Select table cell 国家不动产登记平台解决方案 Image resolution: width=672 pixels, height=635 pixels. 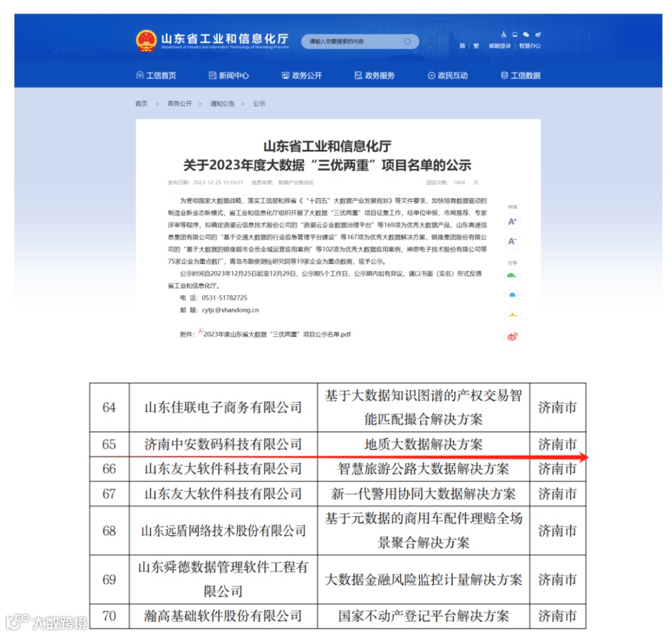click(424, 616)
